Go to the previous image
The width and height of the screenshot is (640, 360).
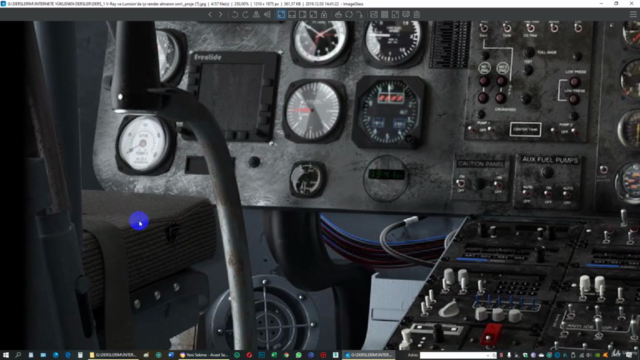point(210,15)
